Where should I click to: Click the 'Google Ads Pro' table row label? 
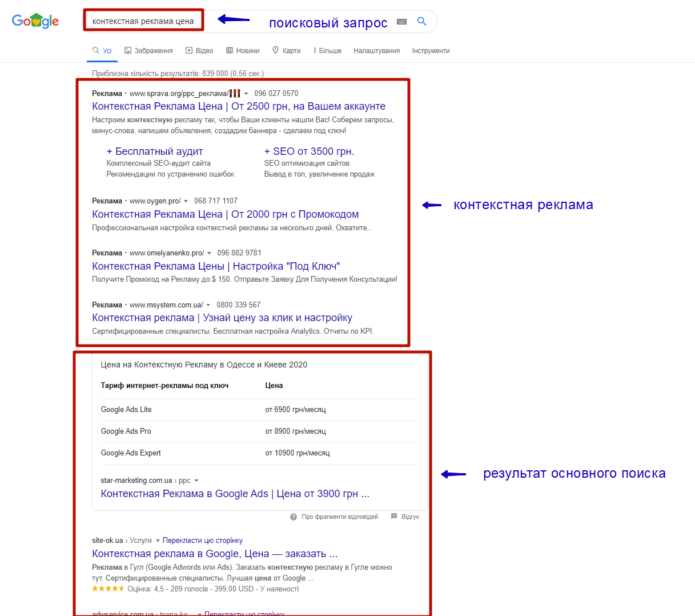[x=126, y=431]
